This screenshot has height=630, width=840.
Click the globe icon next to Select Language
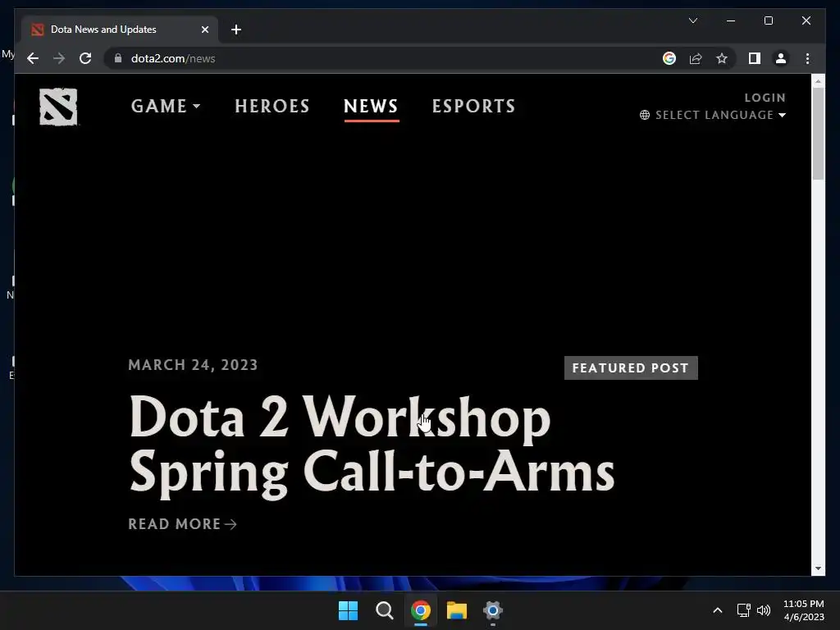click(645, 115)
